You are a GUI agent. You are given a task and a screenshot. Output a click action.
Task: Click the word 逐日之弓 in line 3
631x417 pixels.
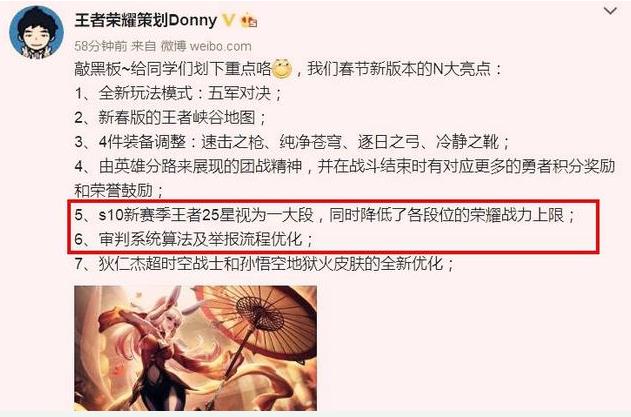pos(389,142)
